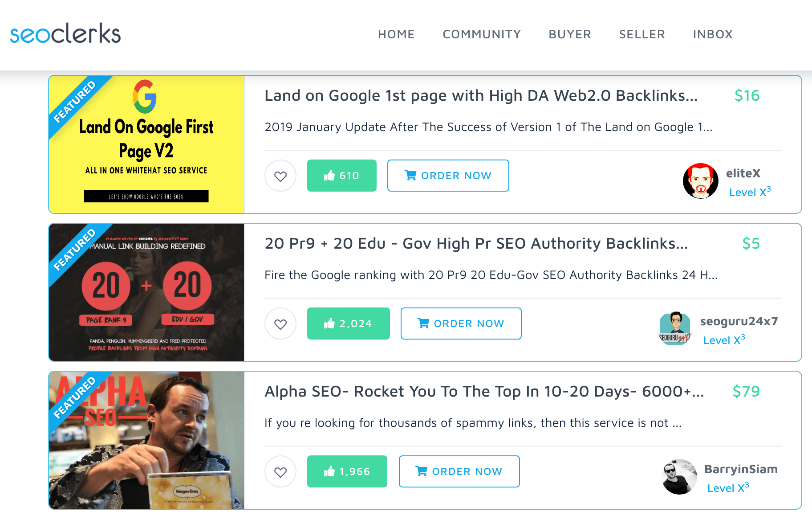Viewport: 812px width, 516px height.
Task: Open the SELLER menu
Action: coord(642,34)
